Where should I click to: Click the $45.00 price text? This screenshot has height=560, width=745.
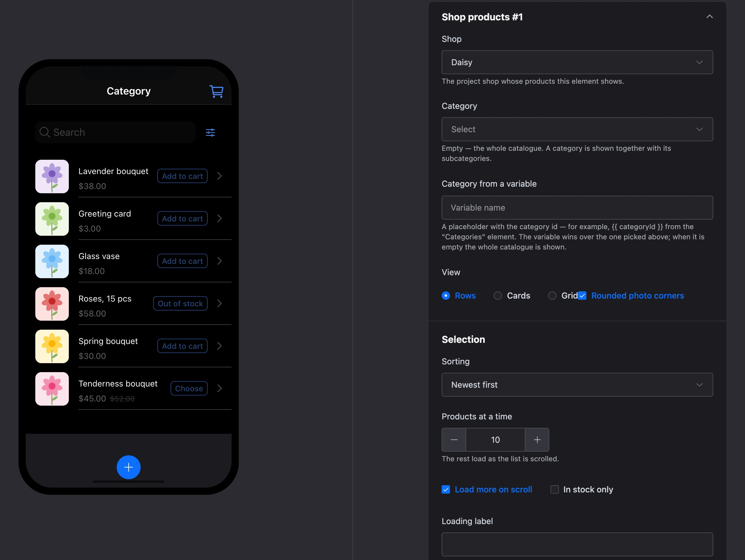pos(92,398)
